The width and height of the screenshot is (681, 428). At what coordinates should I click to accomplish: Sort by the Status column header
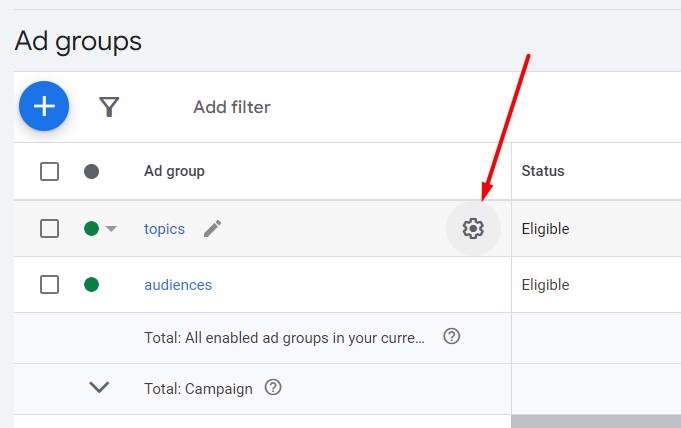pyautogui.click(x=542, y=171)
